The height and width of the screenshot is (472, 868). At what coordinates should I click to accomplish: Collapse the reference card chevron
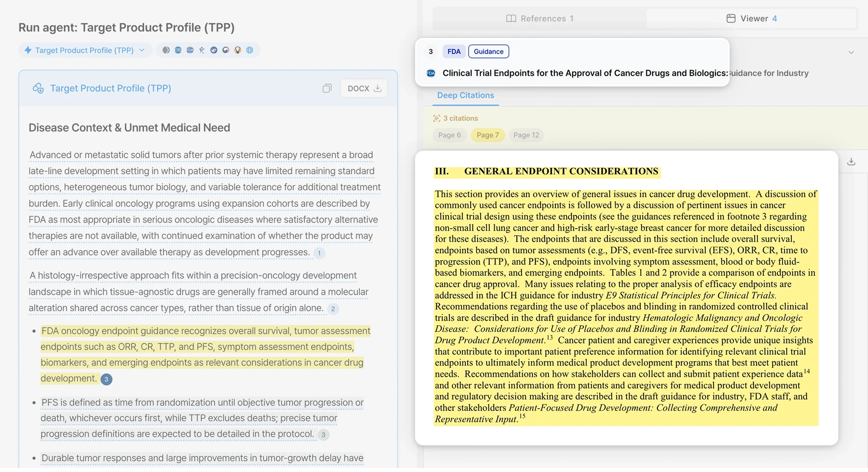coord(851,52)
